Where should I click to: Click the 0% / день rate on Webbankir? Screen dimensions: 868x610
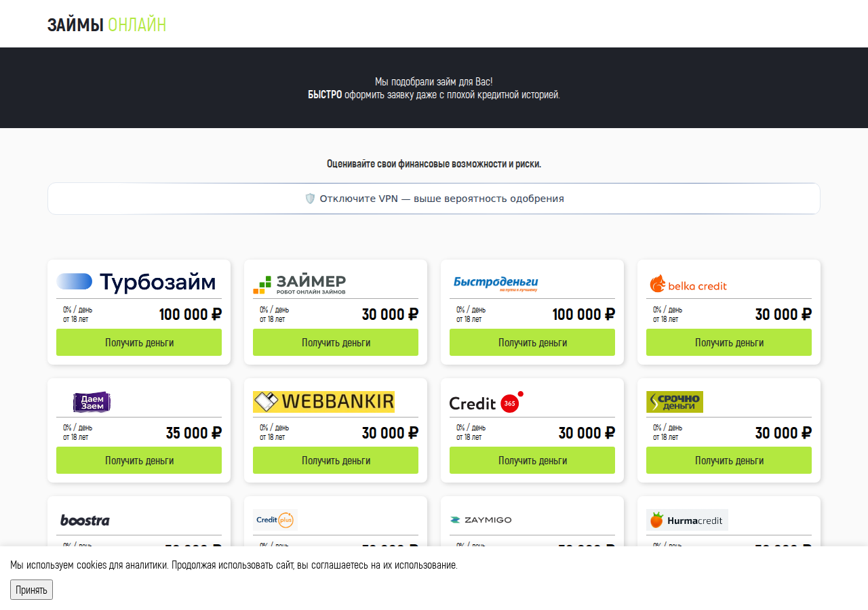coord(275,428)
